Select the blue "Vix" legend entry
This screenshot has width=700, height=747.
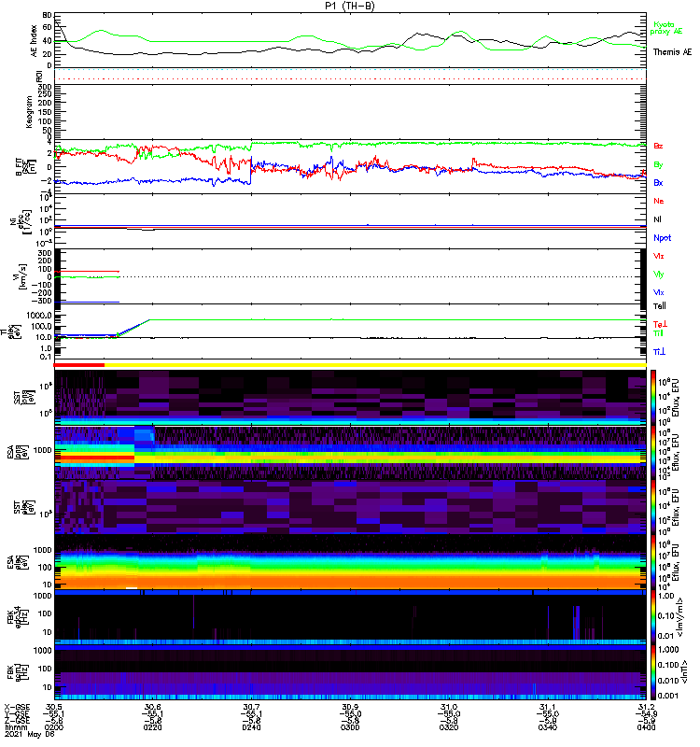click(x=659, y=292)
